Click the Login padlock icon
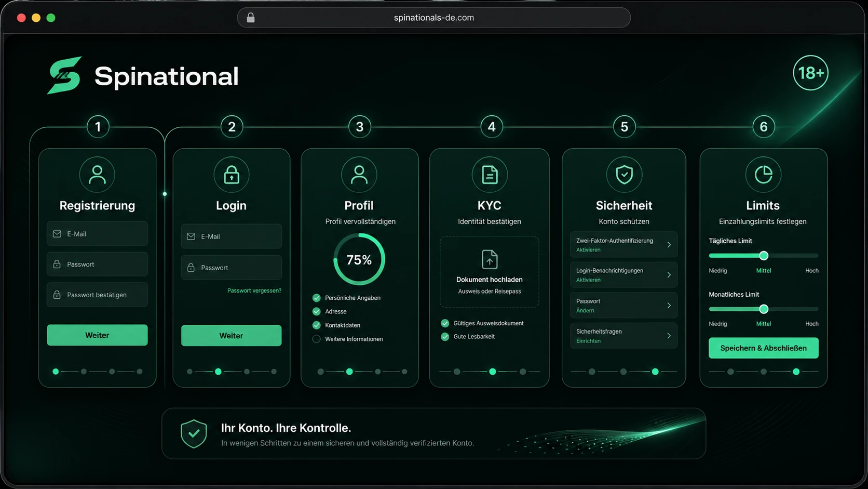Image resolution: width=868 pixels, height=489 pixels. pyautogui.click(x=232, y=175)
